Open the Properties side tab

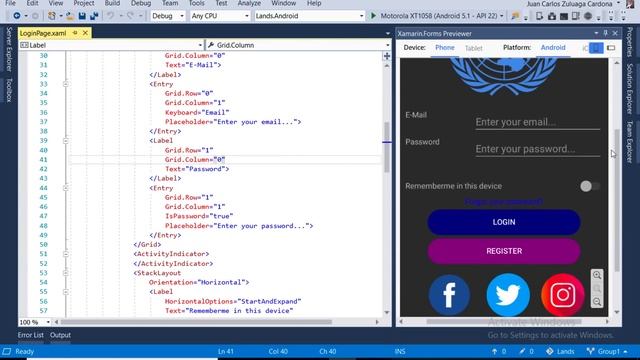click(630, 42)
